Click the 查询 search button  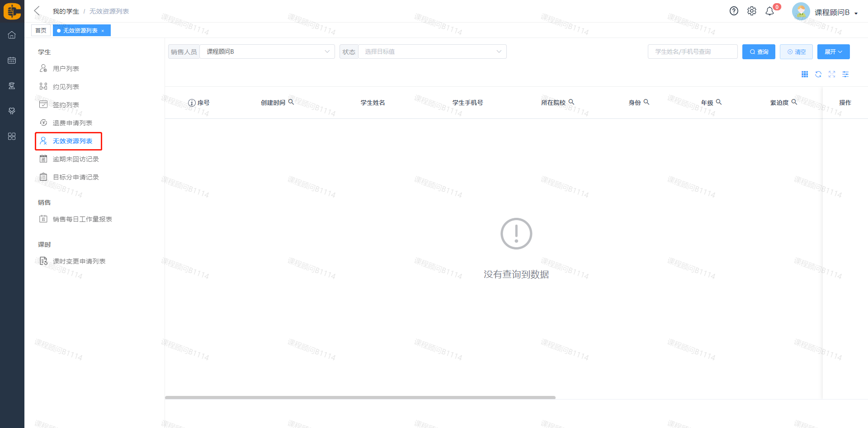click(759, 52)
